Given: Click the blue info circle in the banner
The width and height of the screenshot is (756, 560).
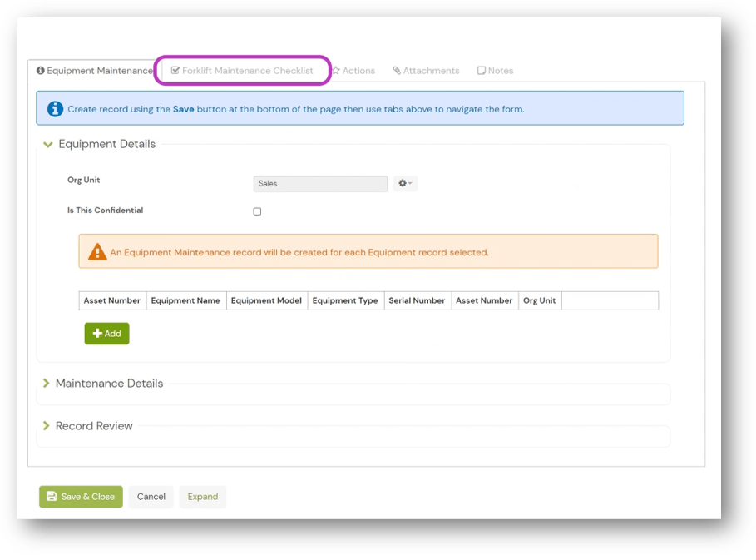Looking at the screenshot, I should pos(55,107).
